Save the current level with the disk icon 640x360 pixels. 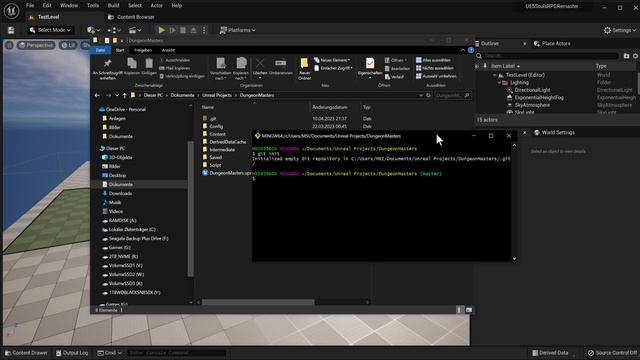pos(11,30)
